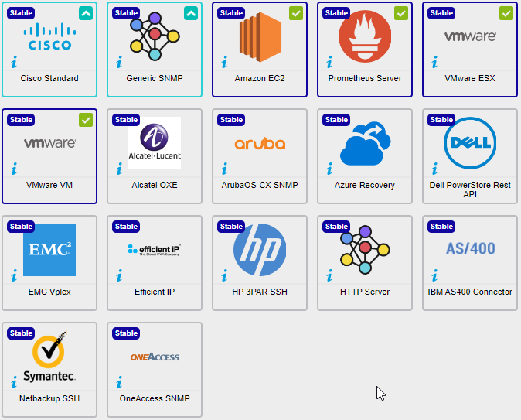The height and width of the screenshot is (420, 521).
Task: Click the Dell logo
Action: click(x=470, y=143)
